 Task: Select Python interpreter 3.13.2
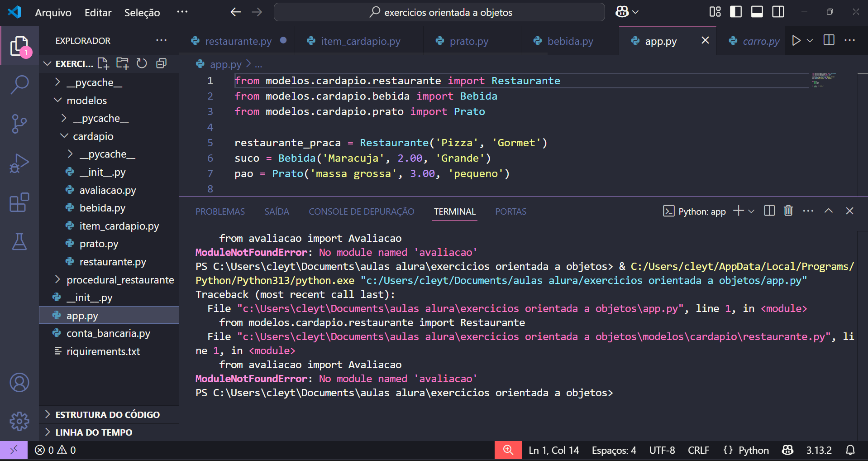tap(819, 450)
